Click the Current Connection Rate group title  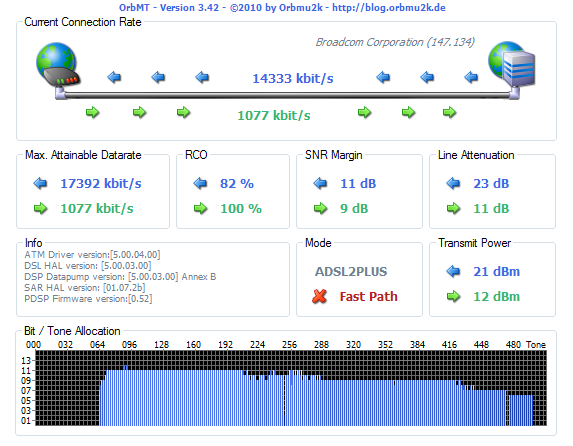click(83, 22)
